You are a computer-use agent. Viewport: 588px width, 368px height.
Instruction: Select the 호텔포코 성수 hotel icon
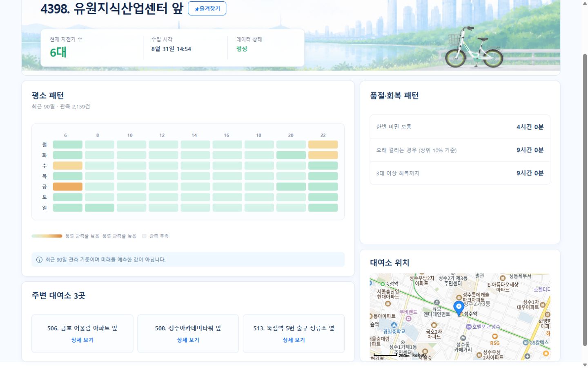point(469,327)
